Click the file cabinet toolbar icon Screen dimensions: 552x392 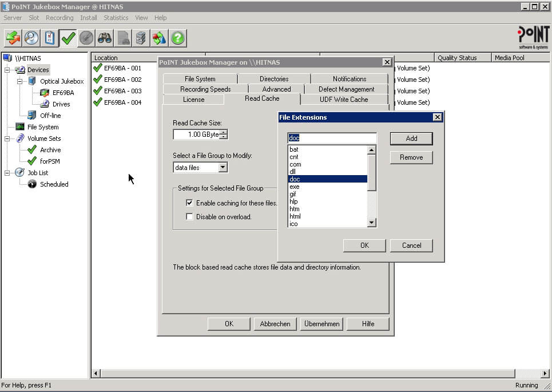coord(141,38)
